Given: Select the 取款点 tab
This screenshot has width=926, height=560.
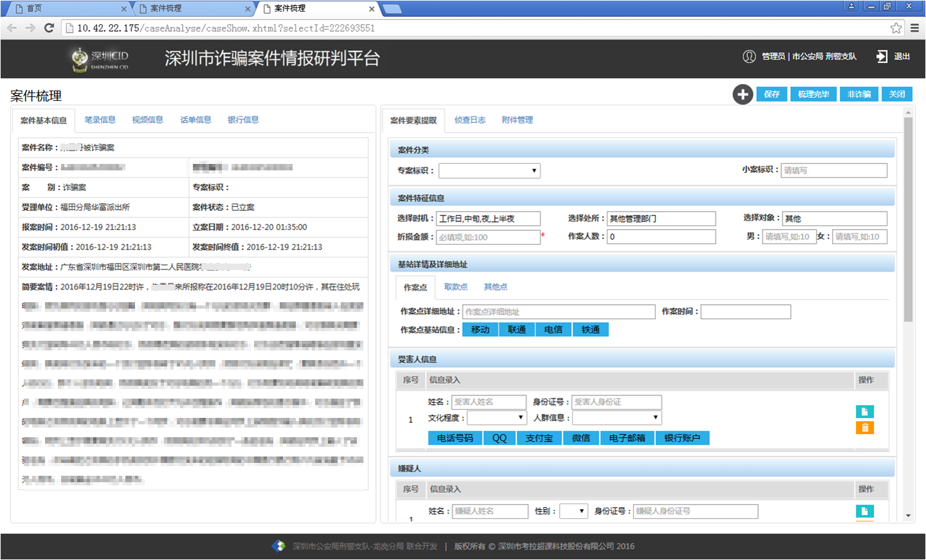Looking at the screenshot, I should [455, 287].
